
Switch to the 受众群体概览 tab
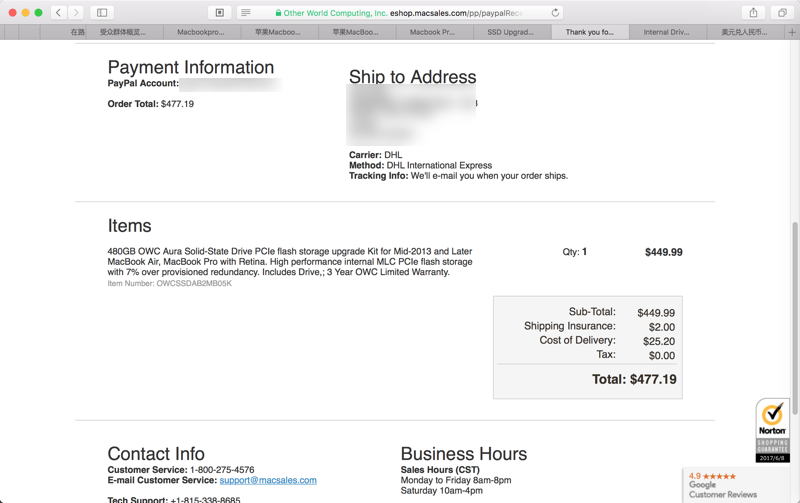(x=122, y=32)
